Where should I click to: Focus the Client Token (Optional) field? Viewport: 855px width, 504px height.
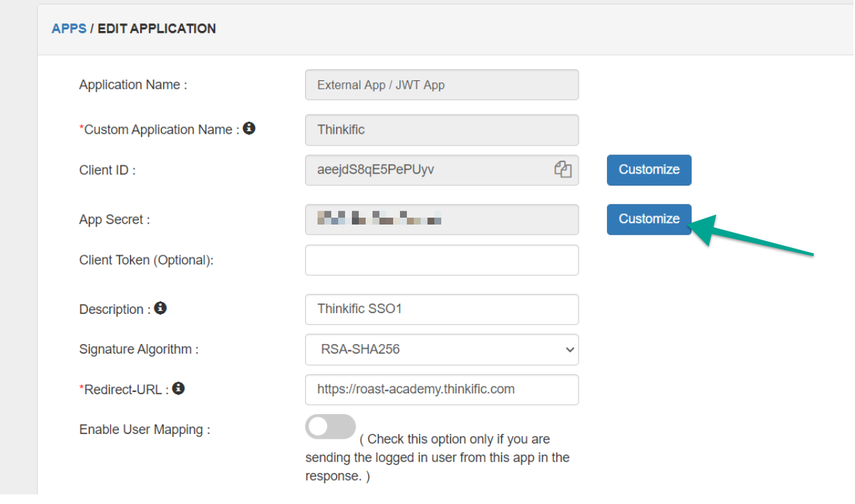(x=442, y=260)
